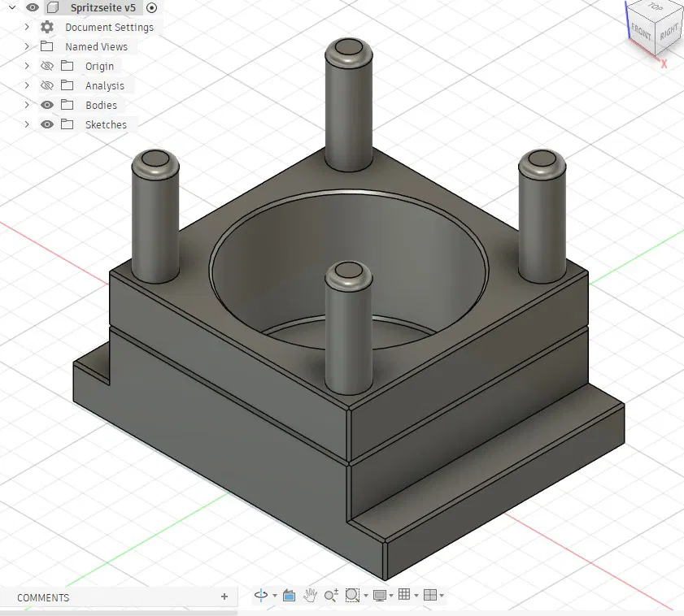Expand the Named Views folder

(27, 46)
